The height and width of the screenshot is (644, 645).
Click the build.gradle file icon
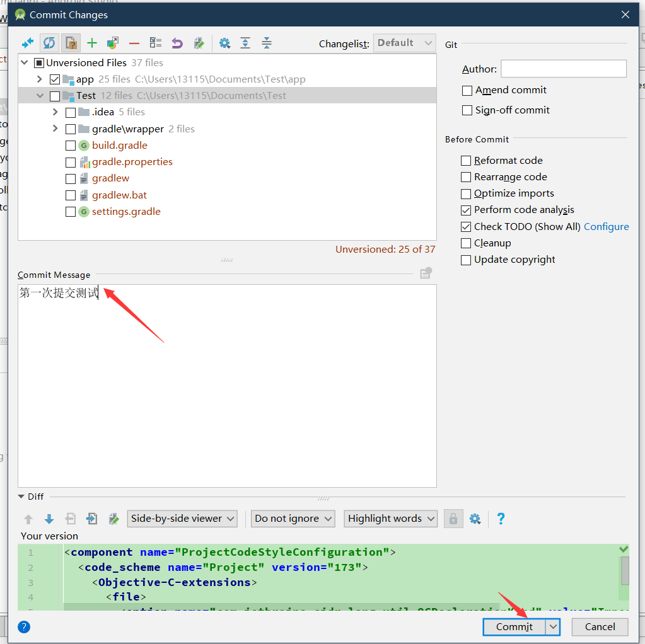[84, 146]
